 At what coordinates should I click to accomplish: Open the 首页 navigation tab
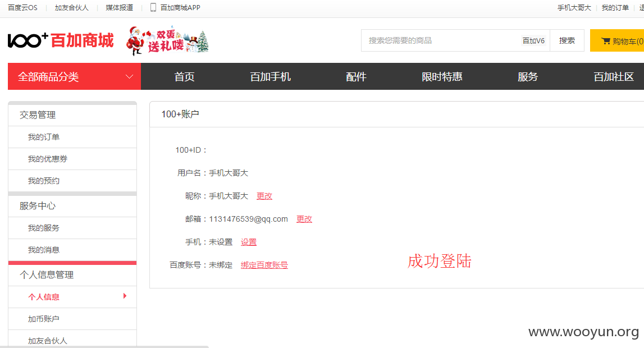(x=184, y=77)
